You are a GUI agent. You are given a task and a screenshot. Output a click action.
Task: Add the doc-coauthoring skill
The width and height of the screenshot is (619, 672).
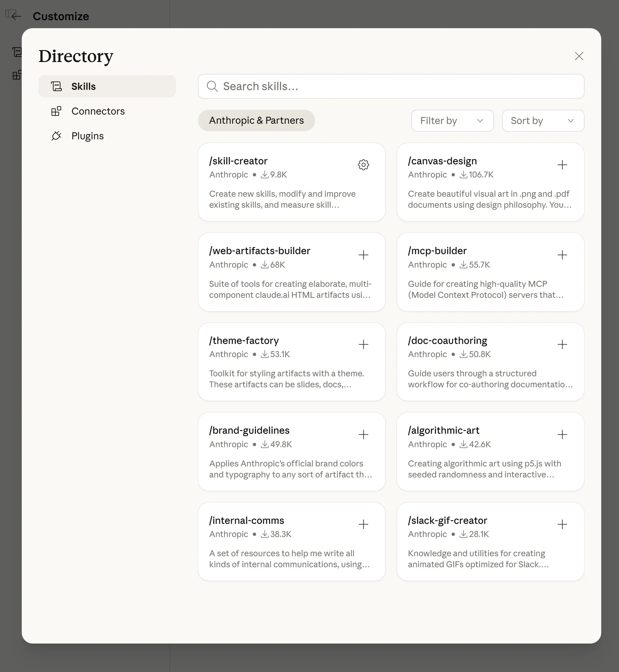point(562,344)
